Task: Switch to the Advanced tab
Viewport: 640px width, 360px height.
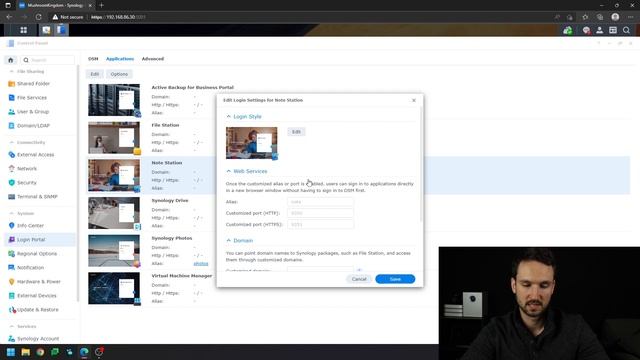Action: coord(153,59)
